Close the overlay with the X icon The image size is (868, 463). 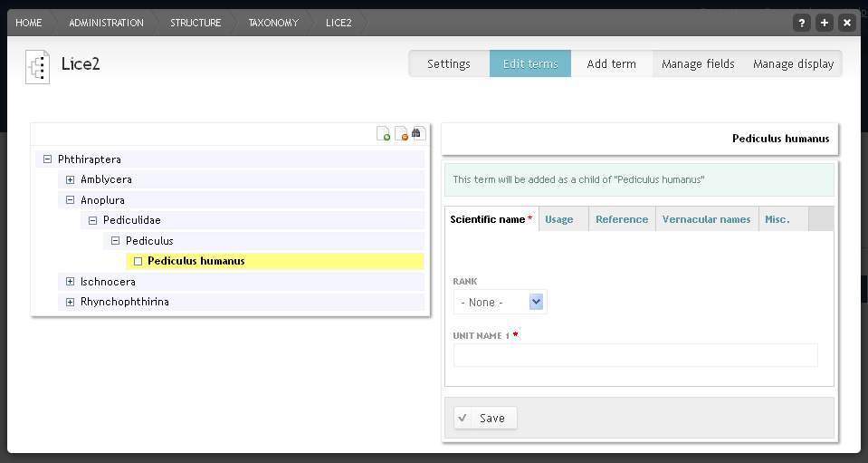[846, 23]
